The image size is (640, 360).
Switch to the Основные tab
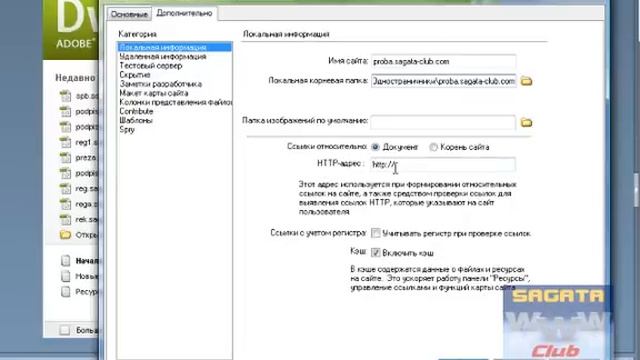(129, 14)
